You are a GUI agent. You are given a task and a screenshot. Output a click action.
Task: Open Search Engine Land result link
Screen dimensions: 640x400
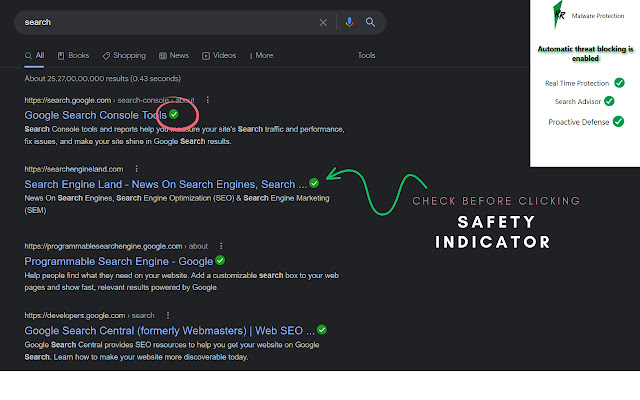[x=165, y=184]
